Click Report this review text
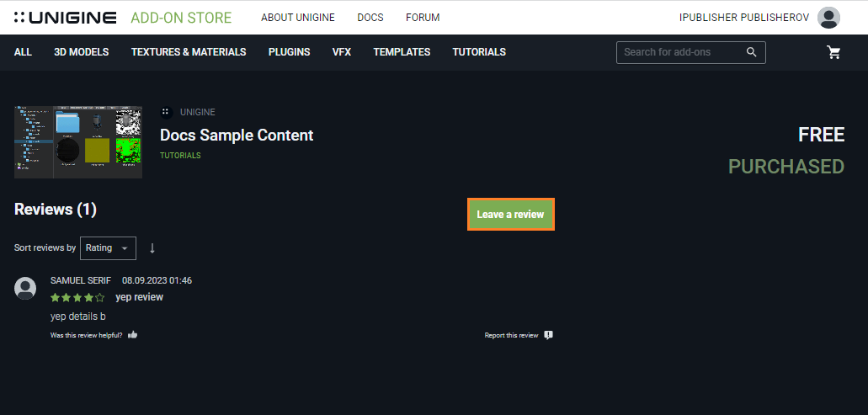This screenshot has width=868, height=415. coord(511,335)
